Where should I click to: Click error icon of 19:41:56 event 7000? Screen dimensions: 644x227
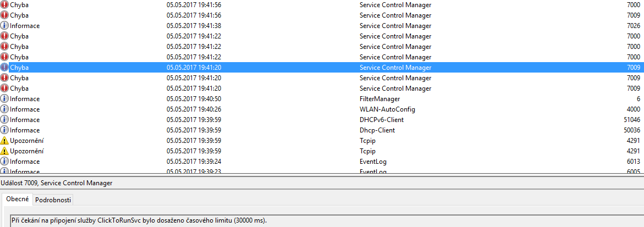click(5, 5)
